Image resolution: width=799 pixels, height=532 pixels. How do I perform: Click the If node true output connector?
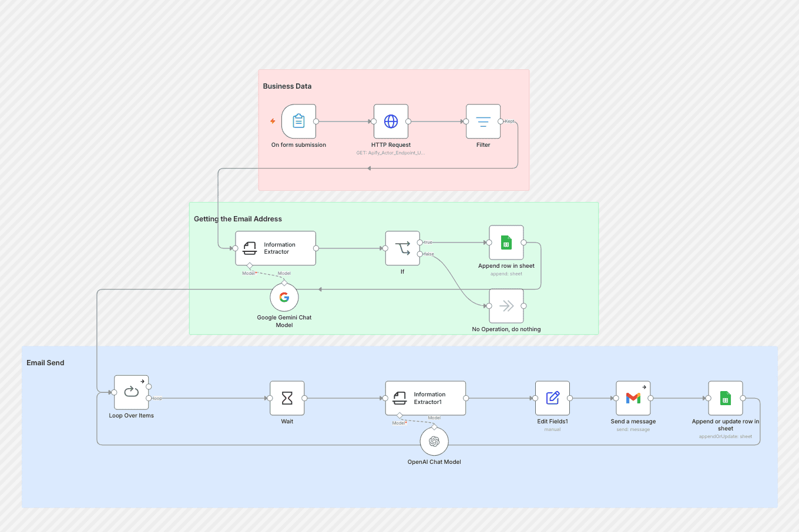tap(419, 243)
